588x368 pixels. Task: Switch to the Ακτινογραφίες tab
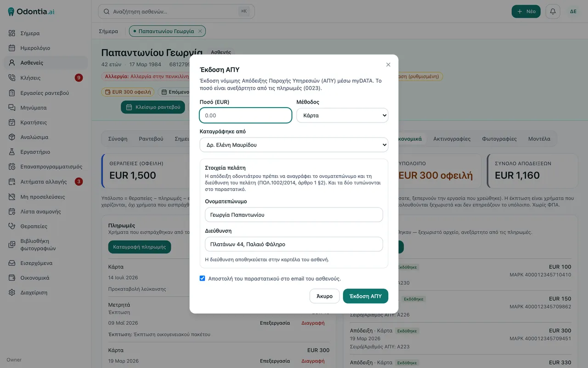click(x=452, y=138)
